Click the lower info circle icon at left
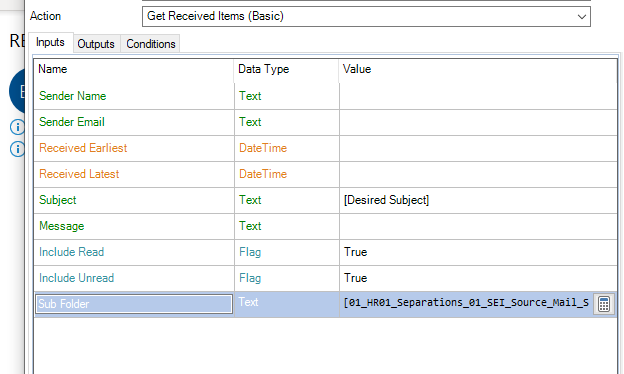Image resolution: width=624 pixels, height=374 pixels. tap(17, 149)
